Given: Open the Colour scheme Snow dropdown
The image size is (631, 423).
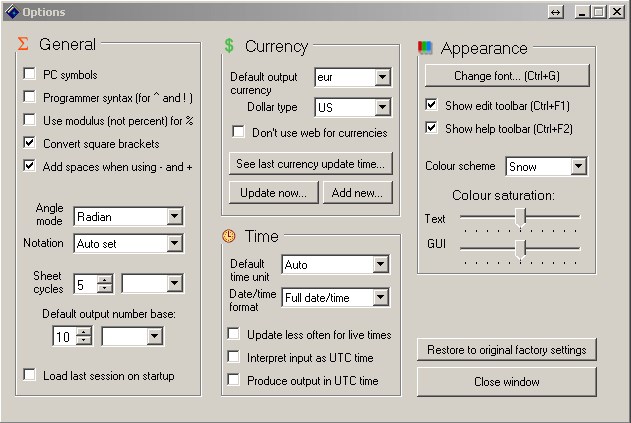Looking at the screenshot, I should (x=578, y=166).
